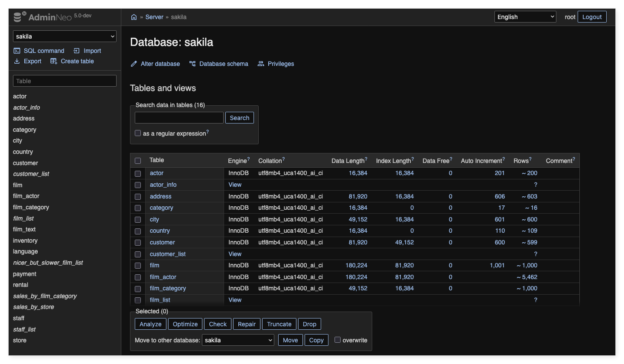Expand the Move to other database dropdown
The width and height of the screenshot is (624, 364).
[x=238, y=340]
